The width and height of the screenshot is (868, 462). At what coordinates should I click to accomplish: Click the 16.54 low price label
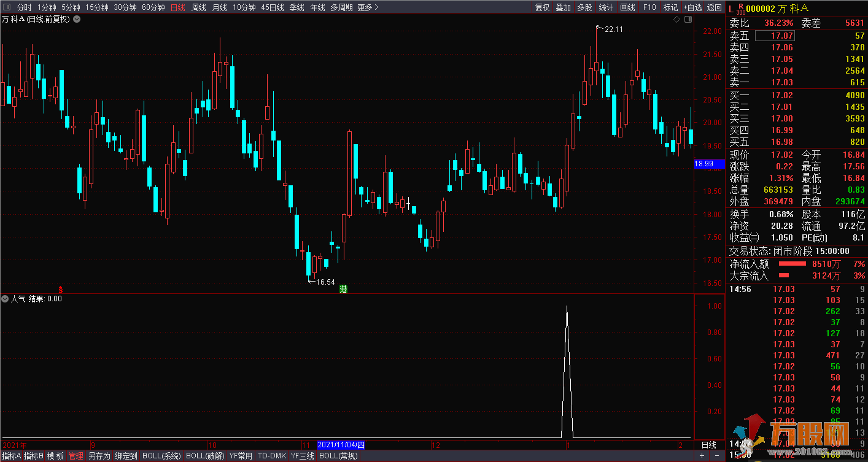(x=326, y=282)
